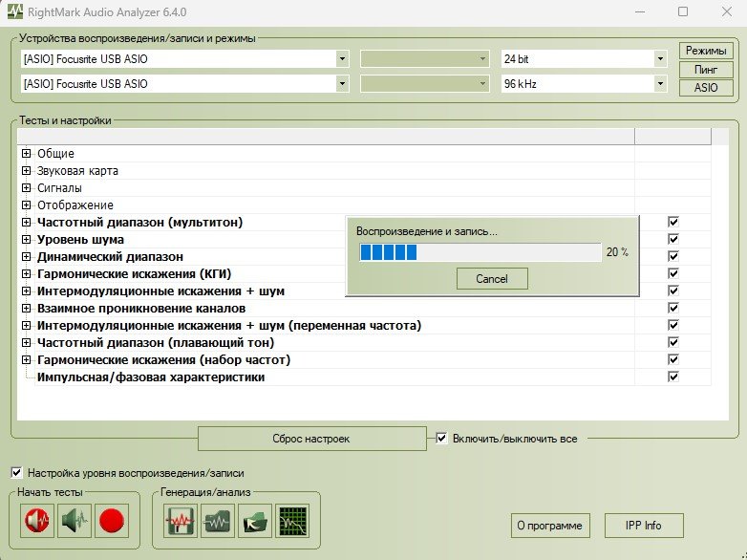Expand Гармонические искажения (КГИ) node
Image resolution: width=747 pixels, height=560 pixels.
[x=26, y=273]
